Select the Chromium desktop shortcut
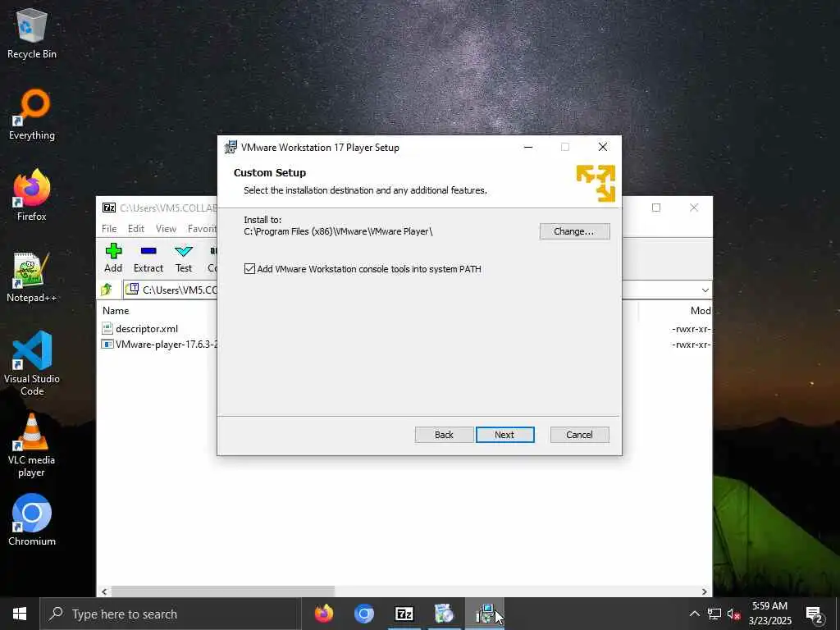 pos(32,521)
